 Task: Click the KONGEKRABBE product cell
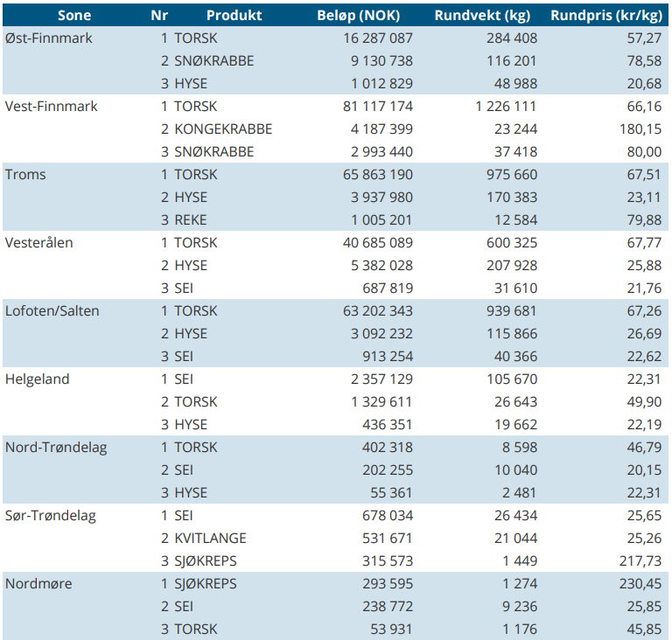click(x=223, y=129)
